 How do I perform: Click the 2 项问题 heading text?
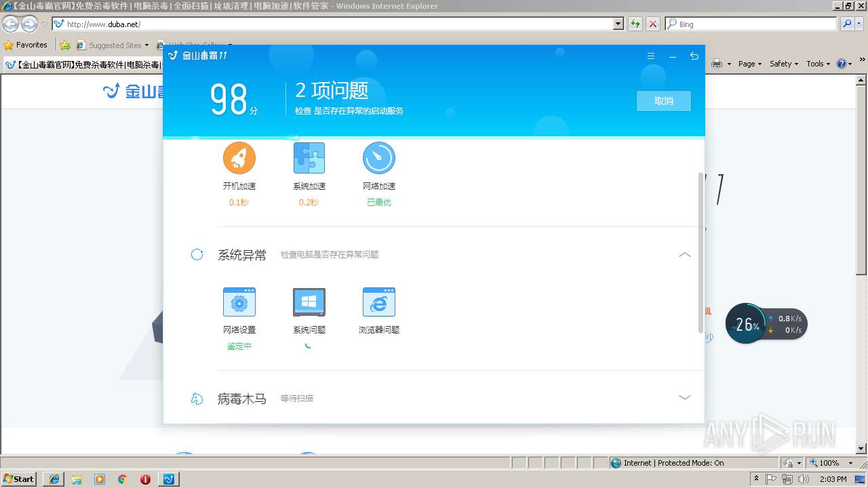(x=332, y=90)
